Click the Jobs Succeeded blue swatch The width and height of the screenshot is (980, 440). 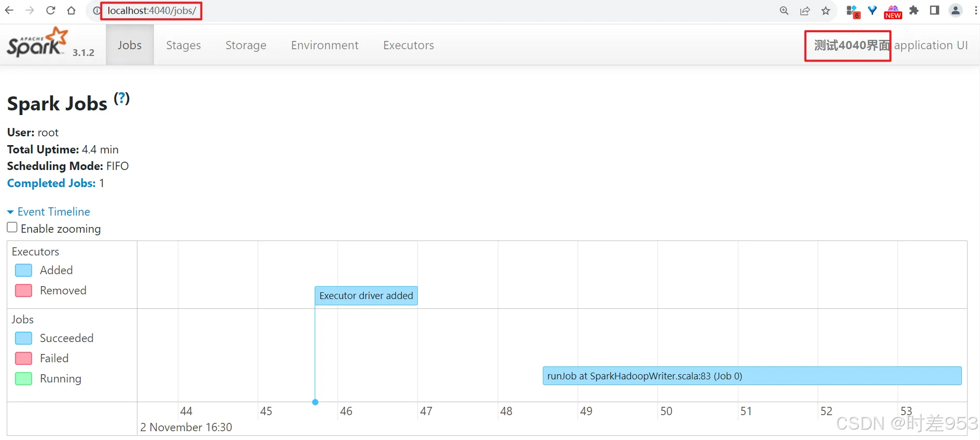[x=24, y=338]
